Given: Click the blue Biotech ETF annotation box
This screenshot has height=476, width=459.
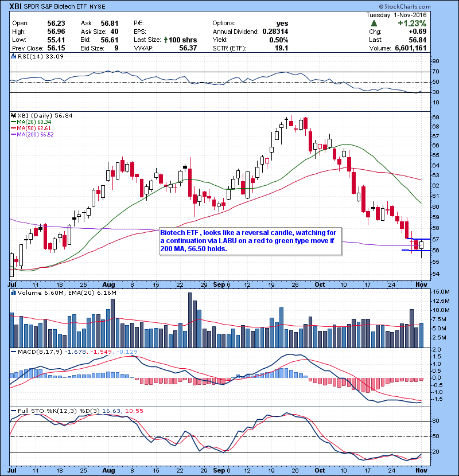Looking at the screenshot, I should pyautogui.click(x=251, y=241).
